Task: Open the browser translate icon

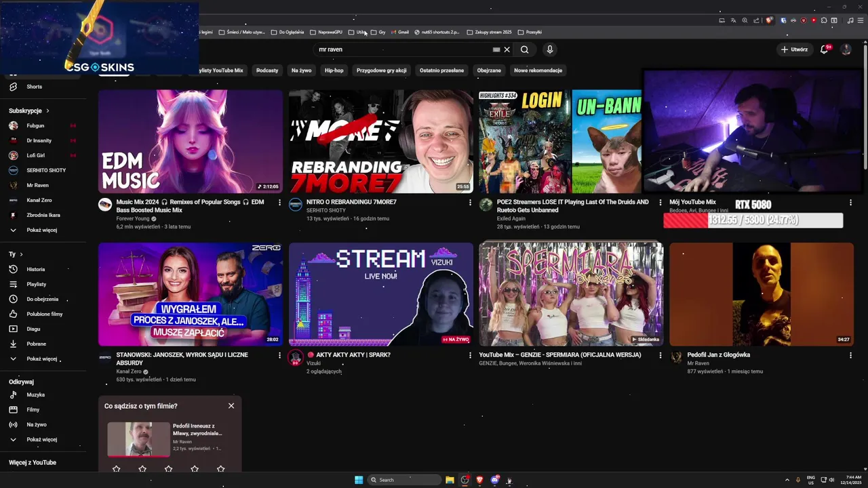Action: (x=733, y=20)
